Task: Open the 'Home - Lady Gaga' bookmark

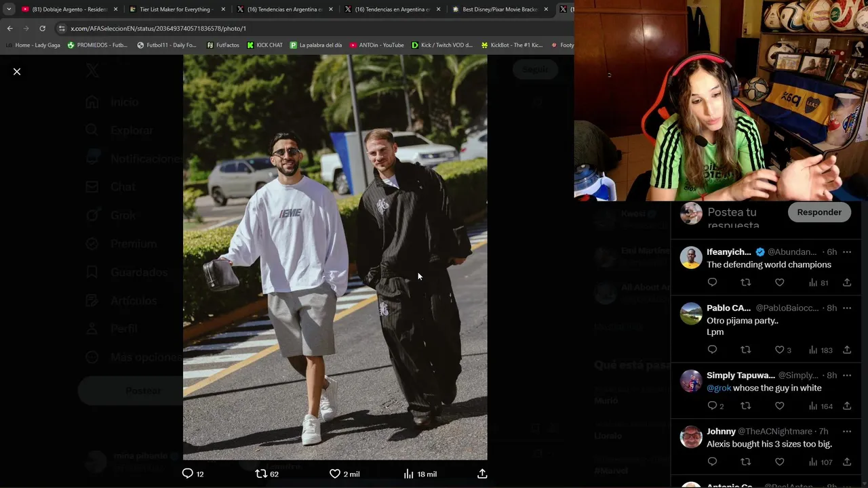Action: click(33, 45)
